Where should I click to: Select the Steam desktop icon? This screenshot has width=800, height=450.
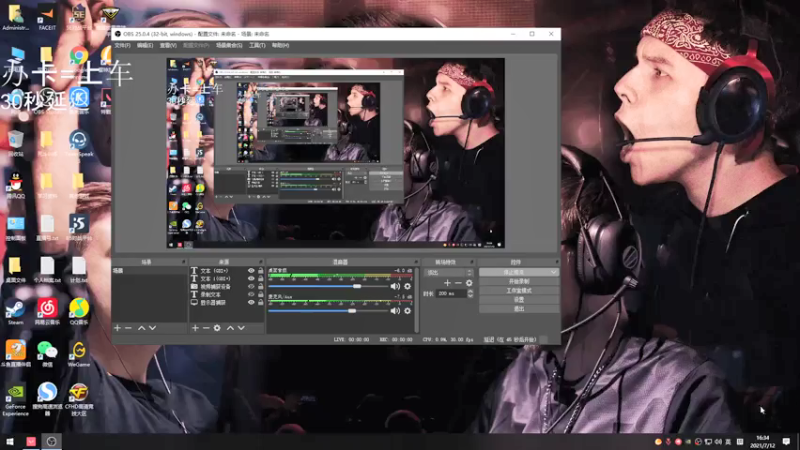tap(15, 312)
